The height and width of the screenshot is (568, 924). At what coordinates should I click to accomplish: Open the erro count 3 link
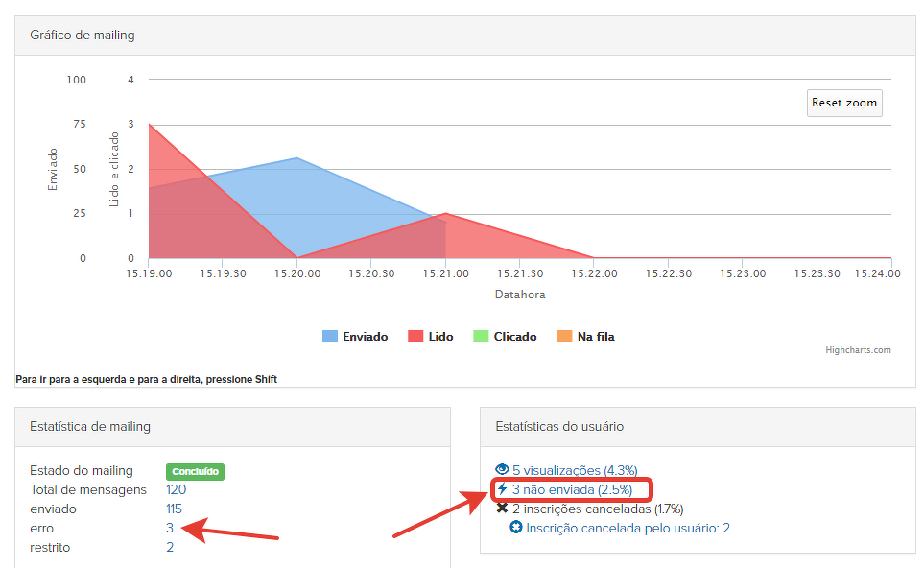pos(170,528)
